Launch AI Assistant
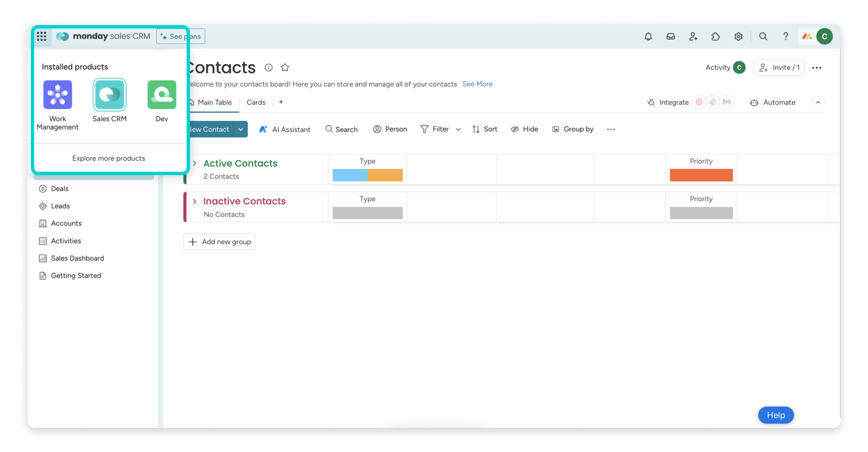 coord(285,129)
